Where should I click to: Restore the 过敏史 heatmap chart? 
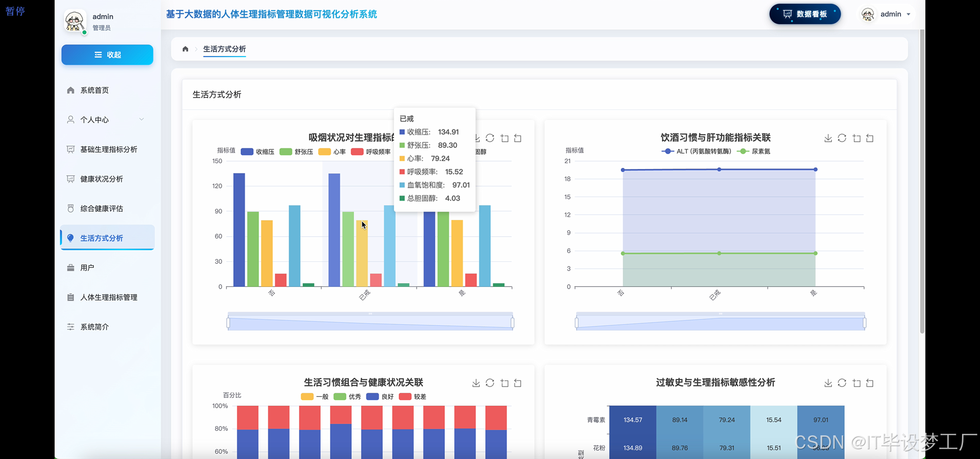(842, 383)
